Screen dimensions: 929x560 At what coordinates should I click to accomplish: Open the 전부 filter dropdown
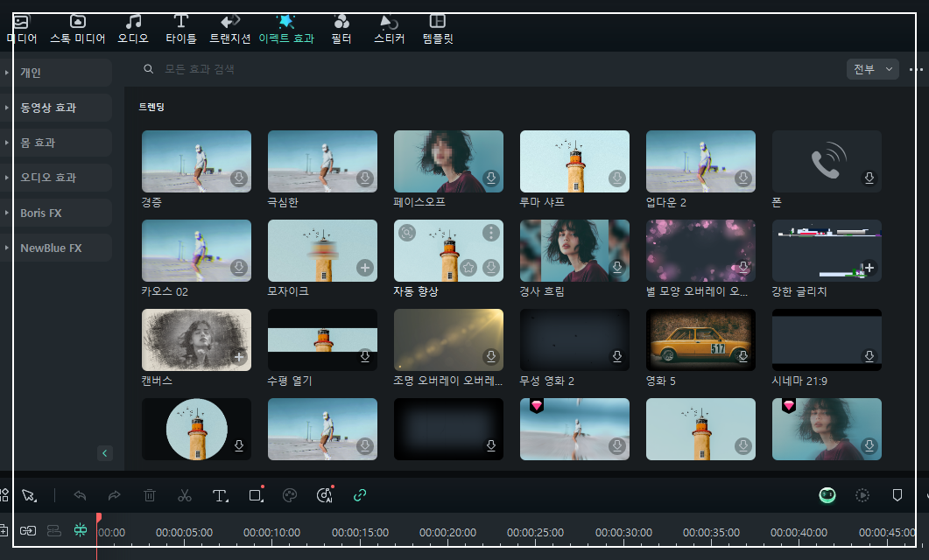click(873, 69)
